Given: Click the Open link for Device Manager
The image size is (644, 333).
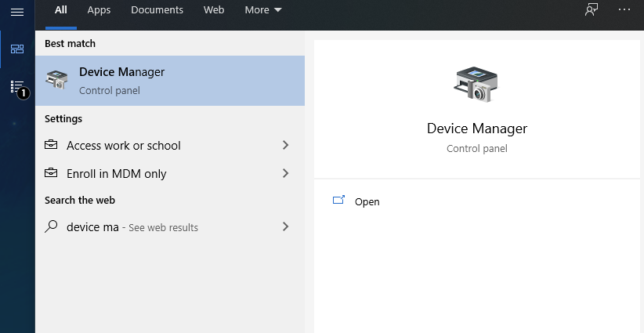Looking at the screenshot, I should 367,201.
